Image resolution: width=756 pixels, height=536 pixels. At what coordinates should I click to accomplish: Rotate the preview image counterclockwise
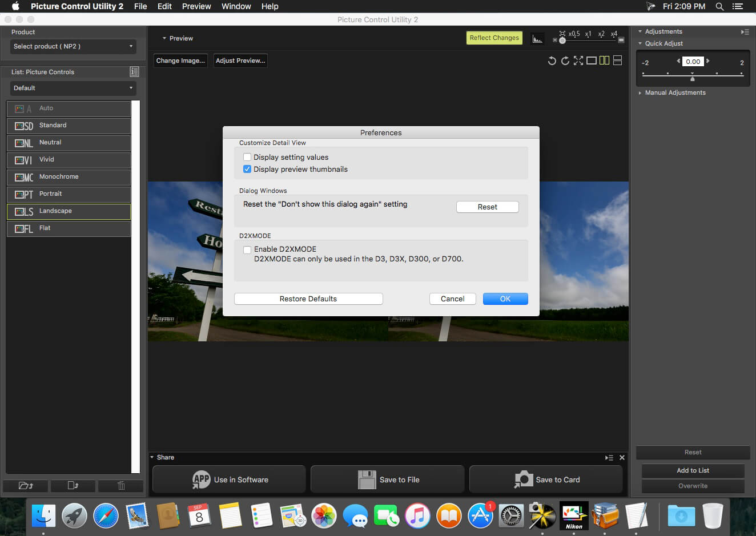552,61
